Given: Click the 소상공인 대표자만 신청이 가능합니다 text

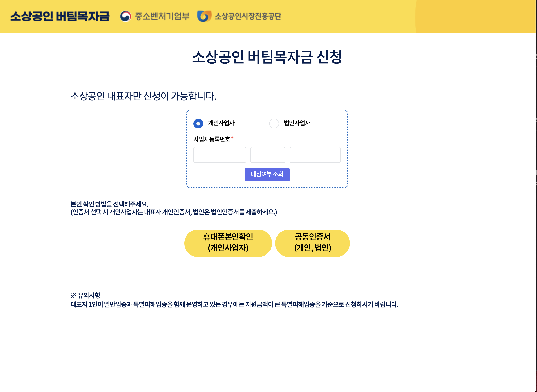Looking at the screenshot, I should click(x=143, y=96).
